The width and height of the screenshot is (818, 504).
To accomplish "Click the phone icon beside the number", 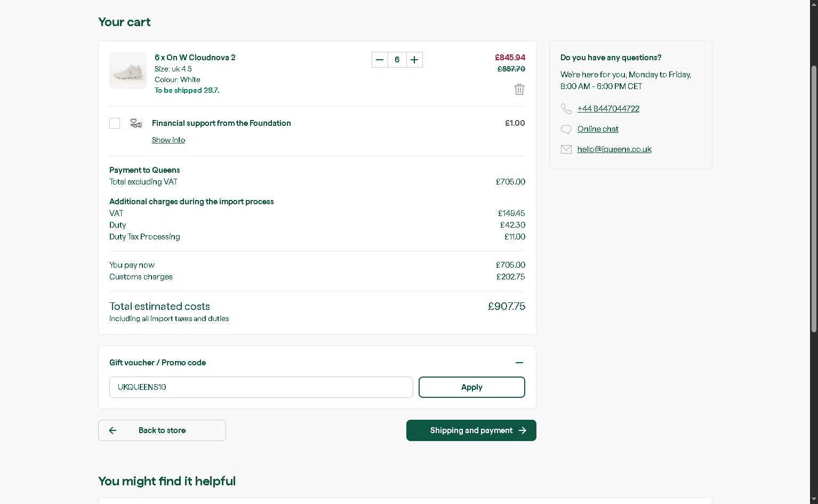I will click(x=566, y=109).
